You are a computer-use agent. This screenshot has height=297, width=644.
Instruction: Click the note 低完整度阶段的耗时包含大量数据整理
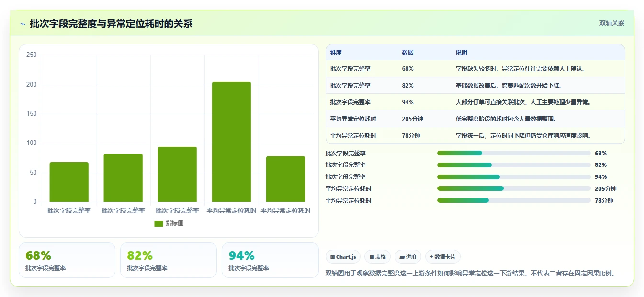(506, 119)
